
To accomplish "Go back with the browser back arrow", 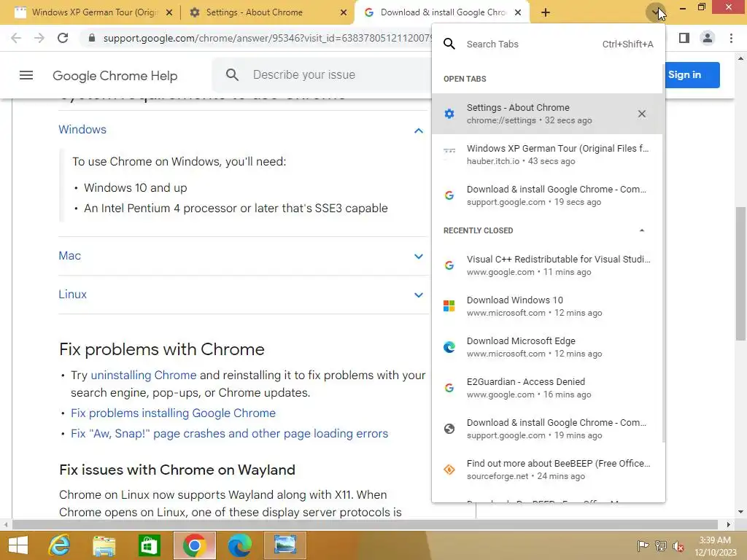I will pyautogui.click(x=16, y=38).
